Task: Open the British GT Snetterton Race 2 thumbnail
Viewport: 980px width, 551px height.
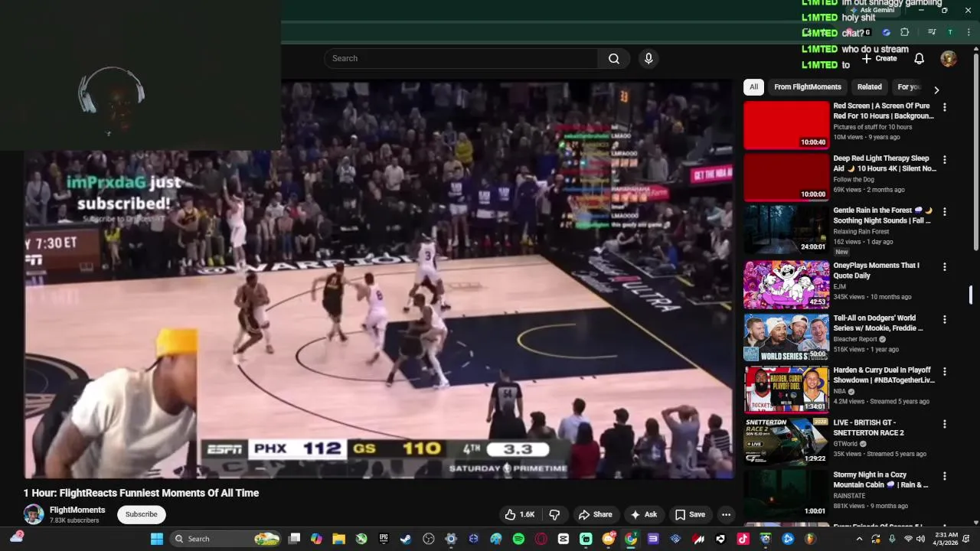Action: (x=786, y=442)
